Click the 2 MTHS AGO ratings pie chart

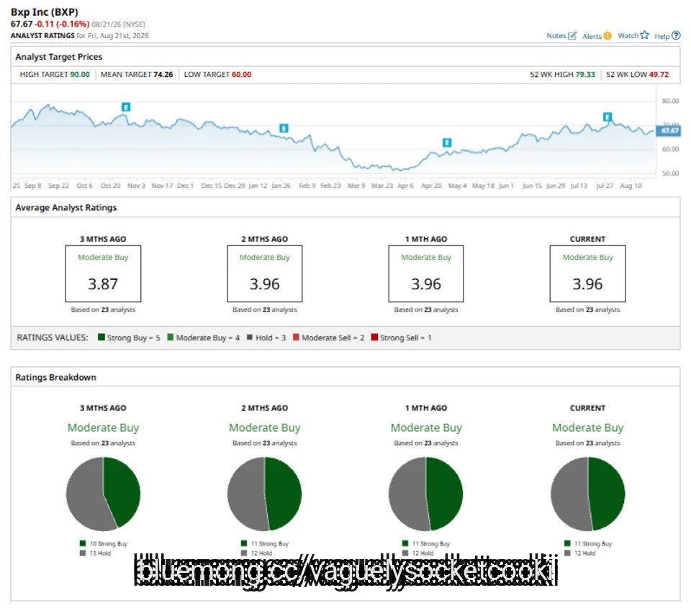tap(264, 494)
